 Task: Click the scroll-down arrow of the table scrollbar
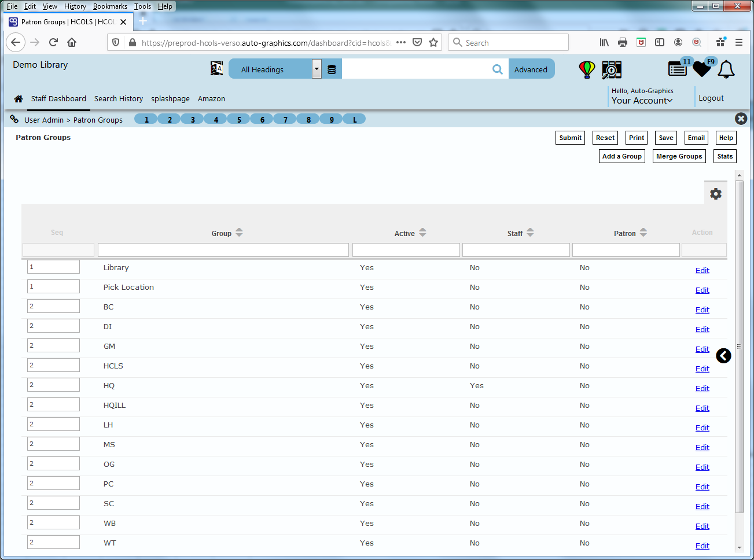click(x=739, y=547)
